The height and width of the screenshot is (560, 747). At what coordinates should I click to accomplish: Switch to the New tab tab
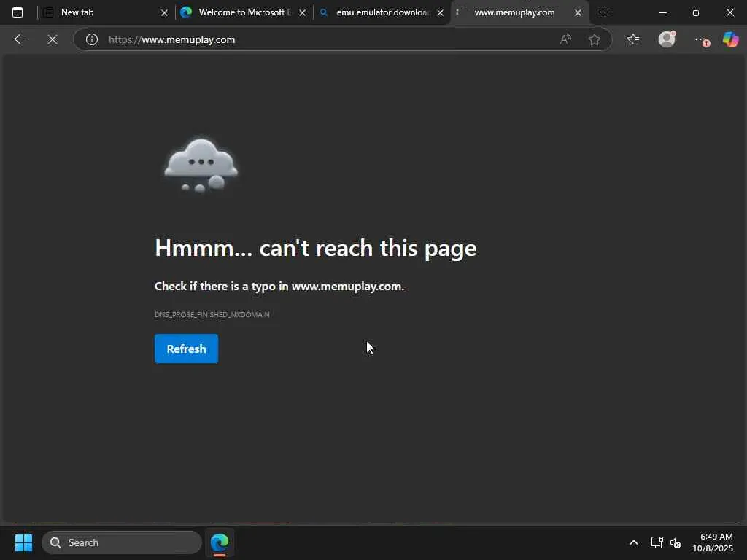[106, 12]
